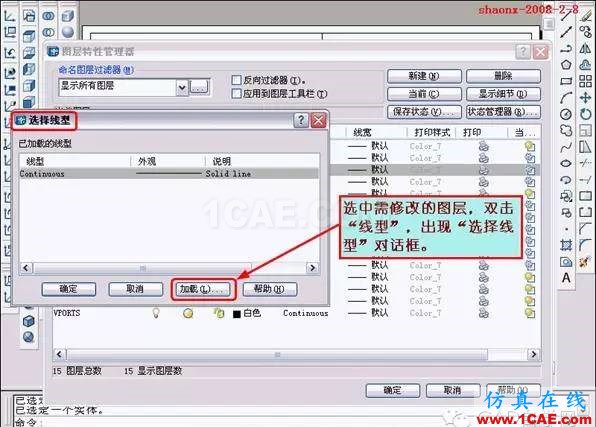Select the Array modify tool
Screen dimensions: 596x427
[x=585, y=81]
